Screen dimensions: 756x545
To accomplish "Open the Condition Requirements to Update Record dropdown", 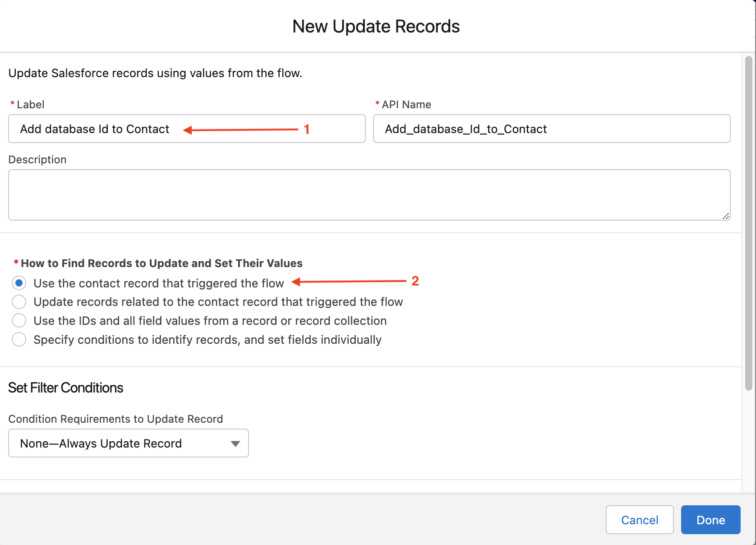I will point(128,443).
